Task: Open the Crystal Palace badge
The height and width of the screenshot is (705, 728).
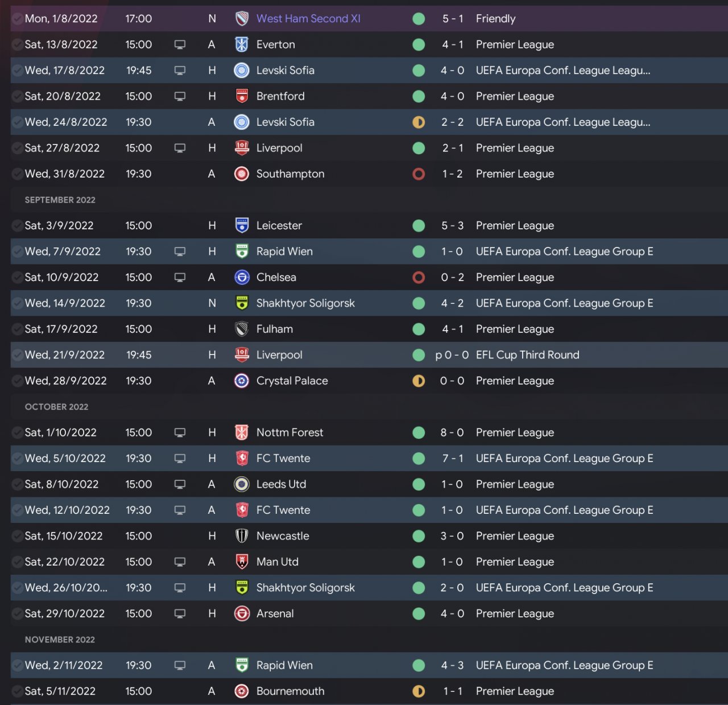Action: click(242, 381)
